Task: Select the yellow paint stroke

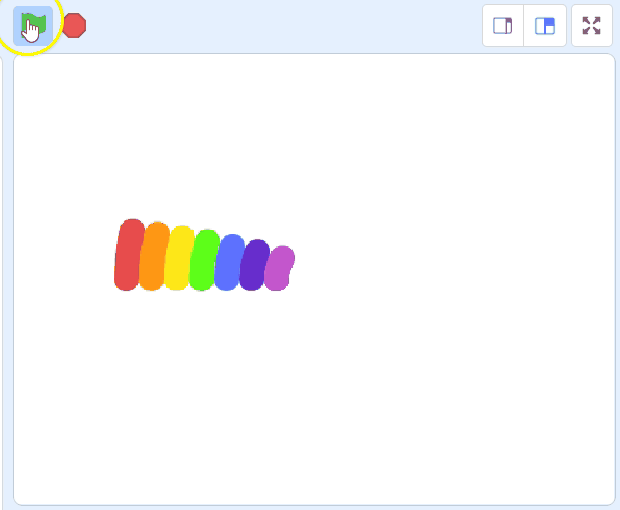Action: [178, 259]
